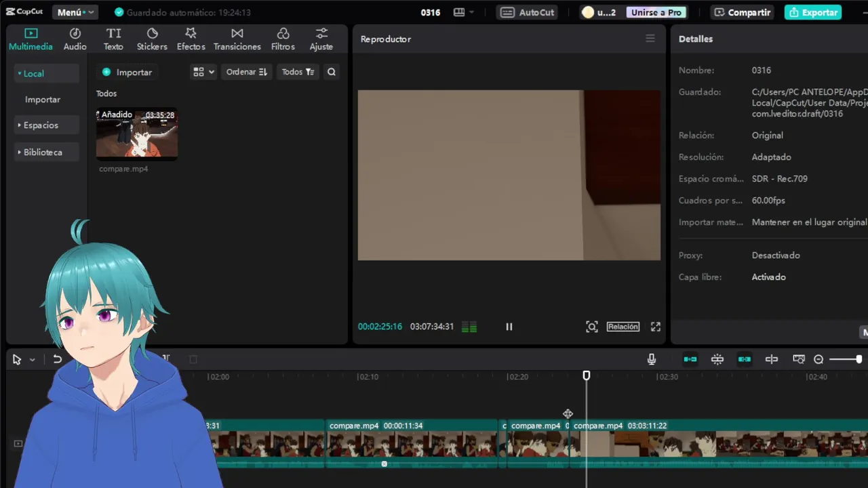This screenshot has height=488, width=868.
Task: Select Importar under Local
Action: click(43, 100)
